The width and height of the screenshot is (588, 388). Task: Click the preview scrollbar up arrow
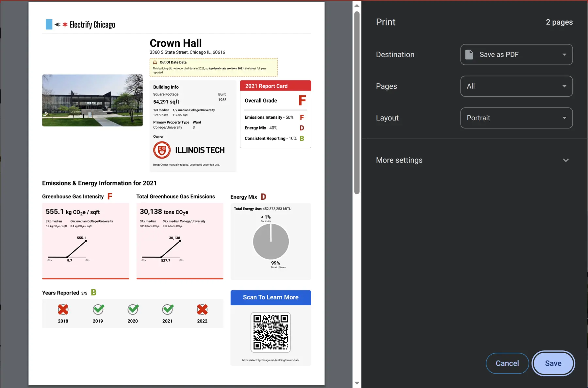click(357, 6)
